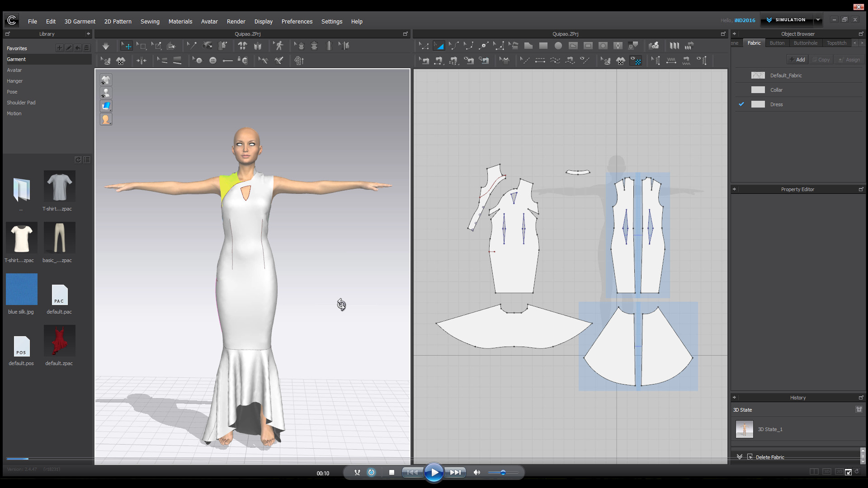Viewport: 868px width, 488px height.
Task: Click the Collar fabric swatch
Action: (x=758, y=90)
